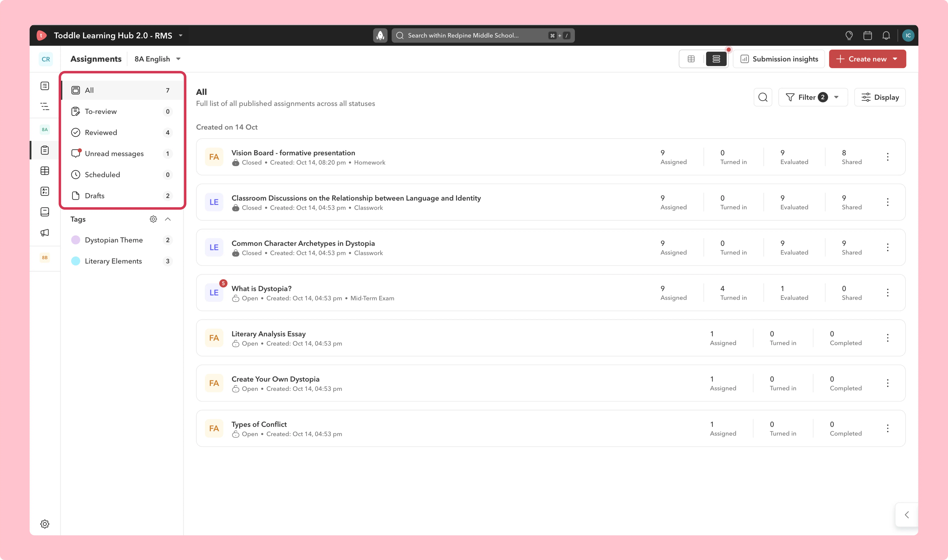Open the Tags settings gear
Screen dimensions: 948x560
153,219
